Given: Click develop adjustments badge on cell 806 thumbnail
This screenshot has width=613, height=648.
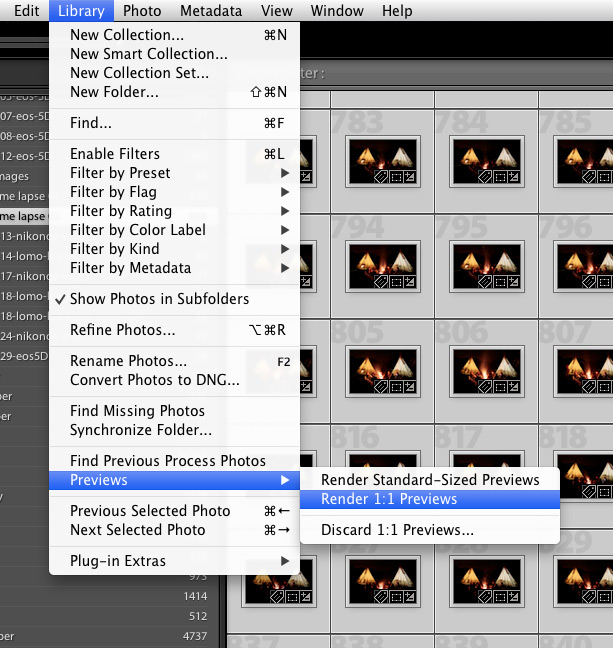Looking at the screenshot, I should pyautogui.click(x=514, y=388).
